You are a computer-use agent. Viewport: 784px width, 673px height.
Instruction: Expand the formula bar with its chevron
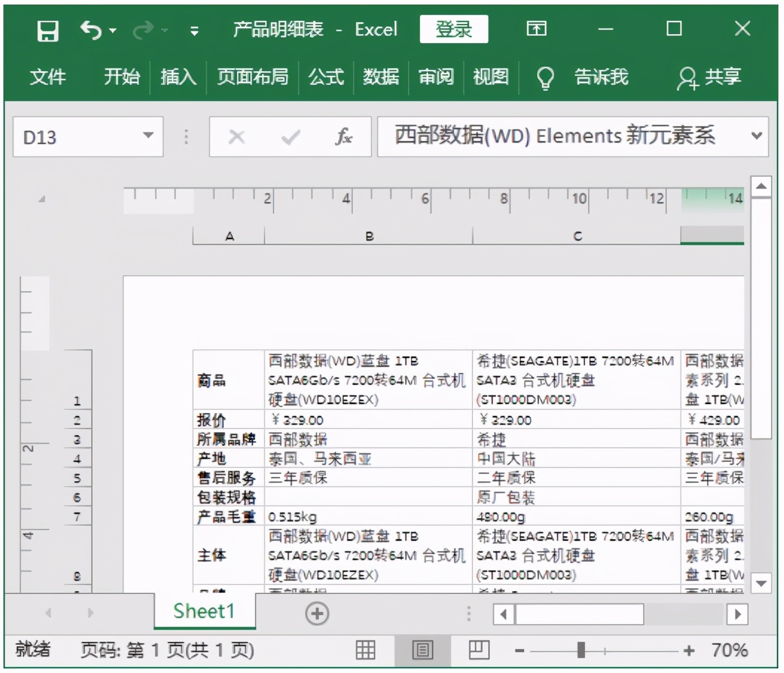tap(756, 136)
